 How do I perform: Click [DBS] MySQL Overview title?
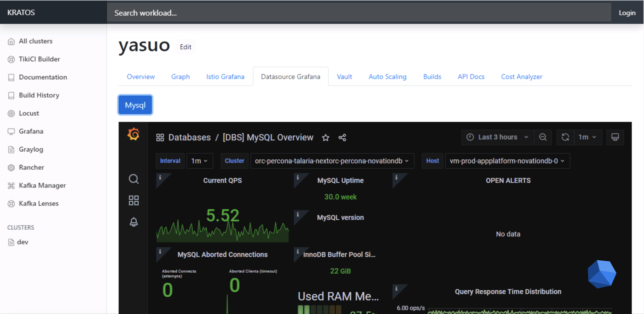268,137
